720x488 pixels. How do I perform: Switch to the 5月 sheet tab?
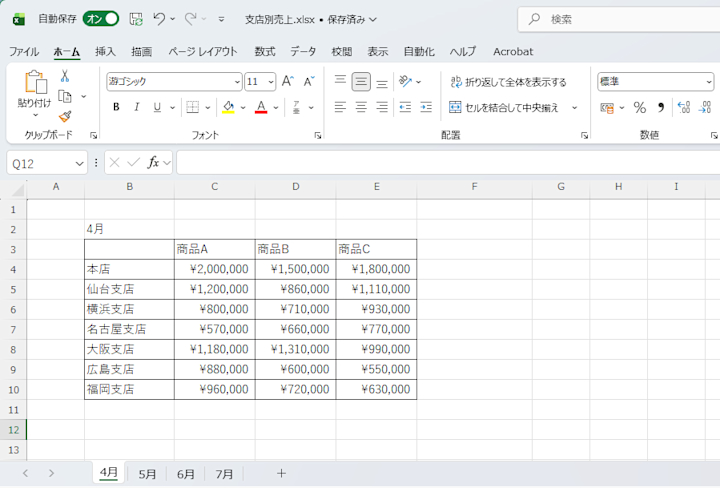[147, 474]
